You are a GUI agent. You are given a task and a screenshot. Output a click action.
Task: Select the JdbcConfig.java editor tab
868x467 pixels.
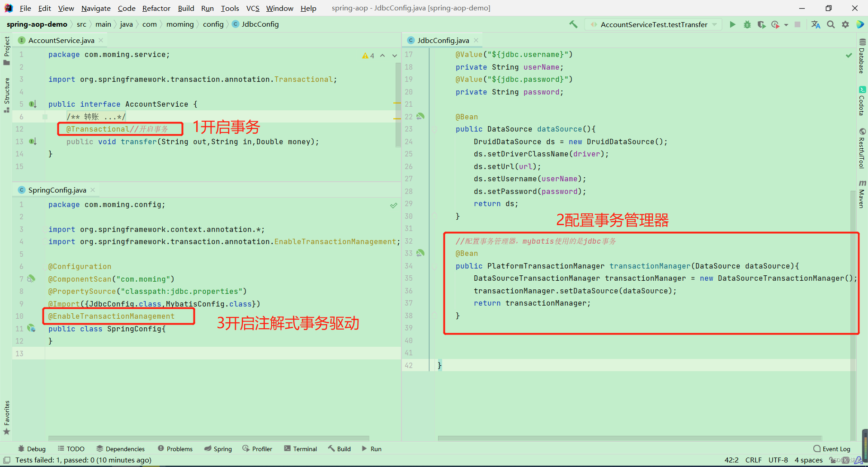point(443,40)
